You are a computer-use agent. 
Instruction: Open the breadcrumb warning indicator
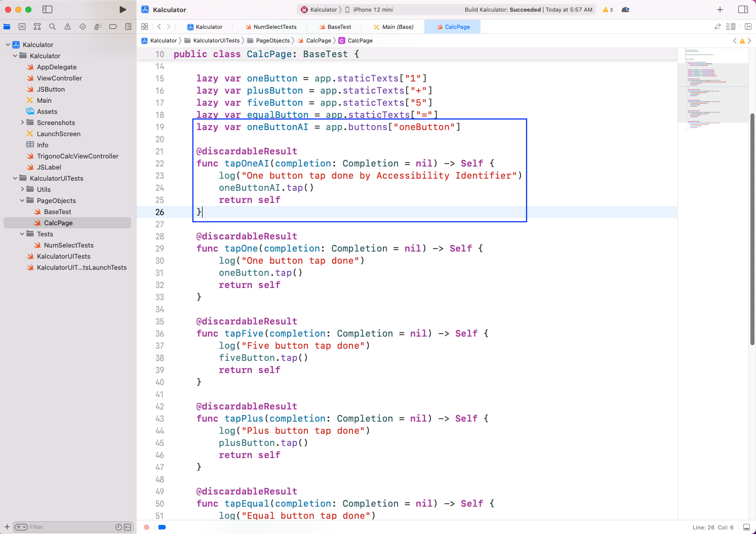point(742,40)
